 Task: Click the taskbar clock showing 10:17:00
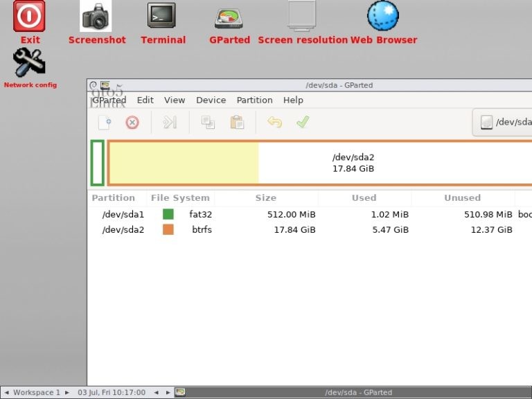tap(112, 393)
